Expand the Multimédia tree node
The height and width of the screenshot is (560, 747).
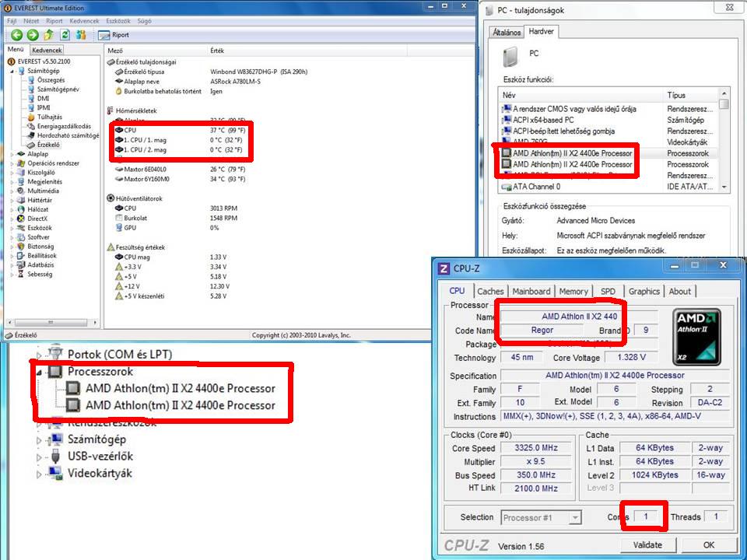coord(12,191)
